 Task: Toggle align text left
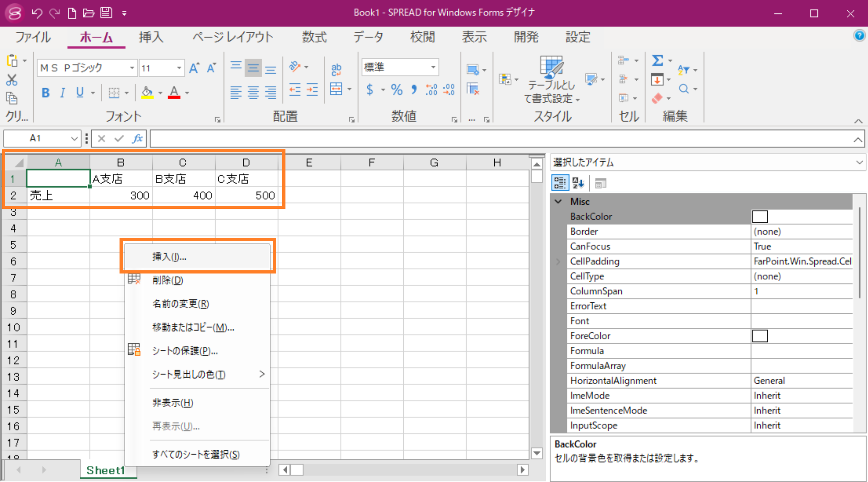click(236, 92)
